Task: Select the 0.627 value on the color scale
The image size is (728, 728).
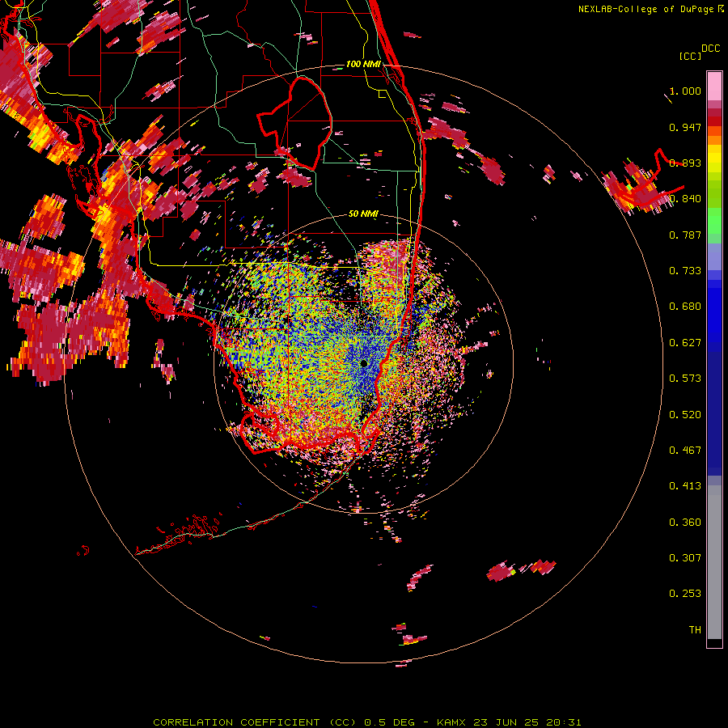Action: tap(685, 343)
